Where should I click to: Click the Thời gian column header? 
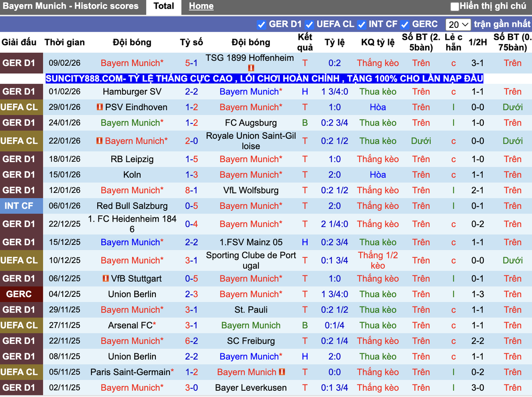click(64, 42)
